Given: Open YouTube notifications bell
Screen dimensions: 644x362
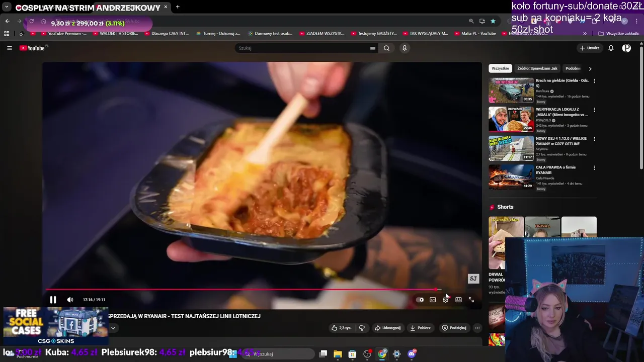Looking at the screenshot, I should pyautogui.click(x=611, y=48).
